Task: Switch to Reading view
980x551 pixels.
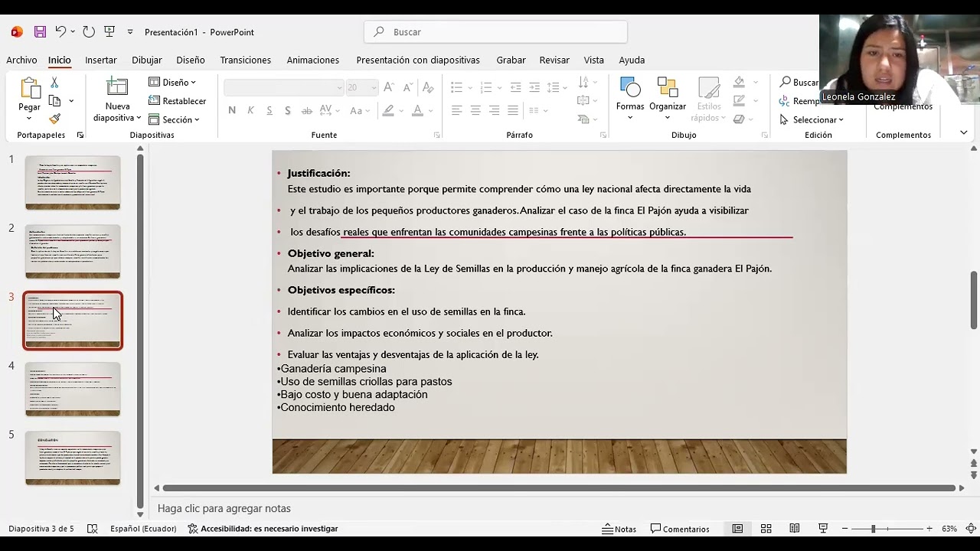Action: click(x=795, y=529)
